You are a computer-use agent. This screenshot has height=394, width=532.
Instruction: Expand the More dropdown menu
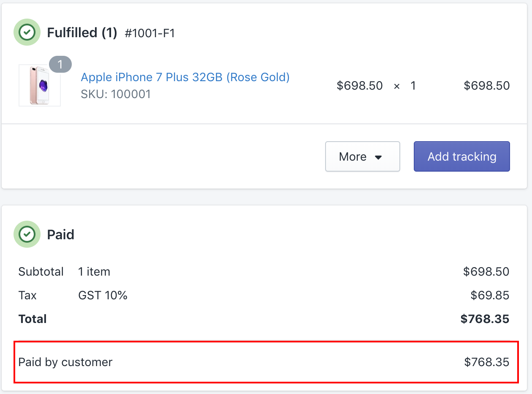click(362, 156)
